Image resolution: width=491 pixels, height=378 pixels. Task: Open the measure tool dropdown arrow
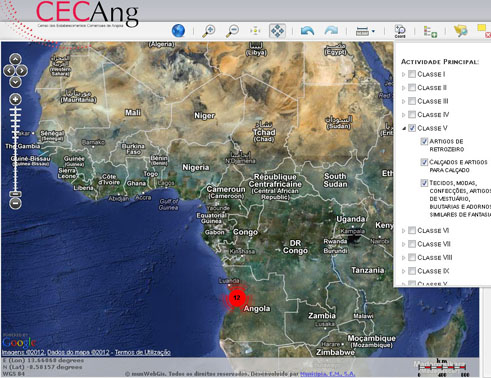[373, 31]
